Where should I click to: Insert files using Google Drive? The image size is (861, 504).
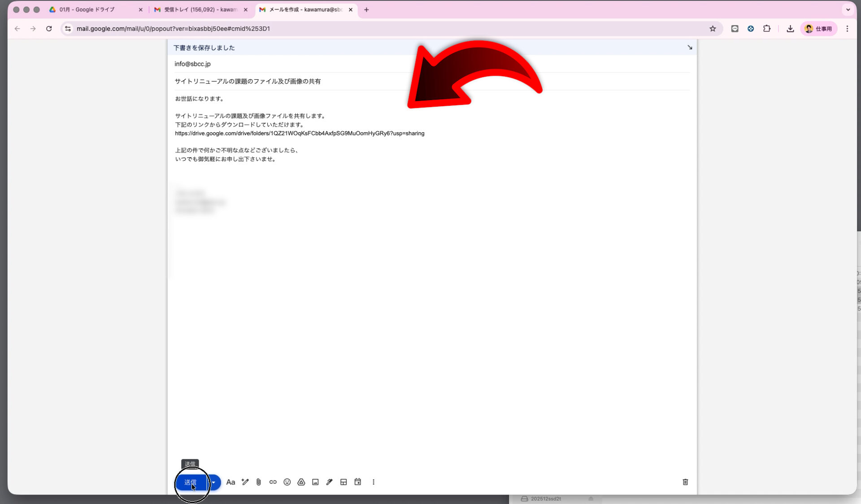coord(301,482)
